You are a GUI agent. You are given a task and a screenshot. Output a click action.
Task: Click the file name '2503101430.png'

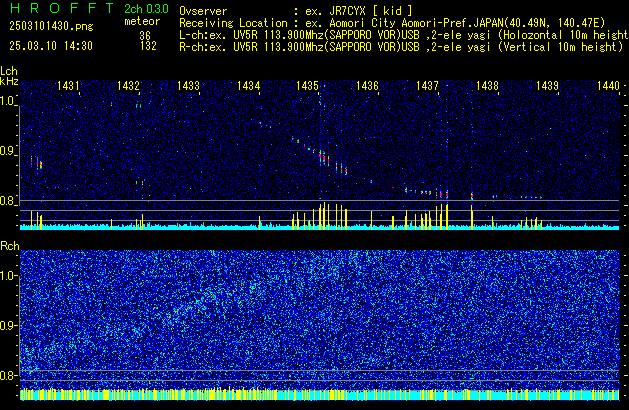pyautogui.click(x=51, y=26)
